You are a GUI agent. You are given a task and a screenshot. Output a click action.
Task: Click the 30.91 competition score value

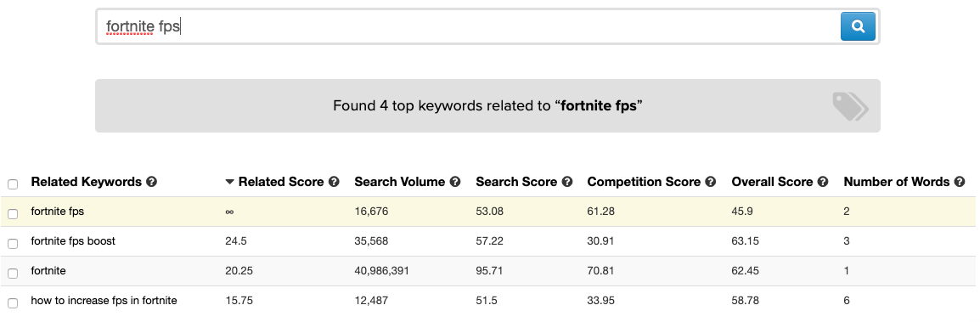(600, 240)
